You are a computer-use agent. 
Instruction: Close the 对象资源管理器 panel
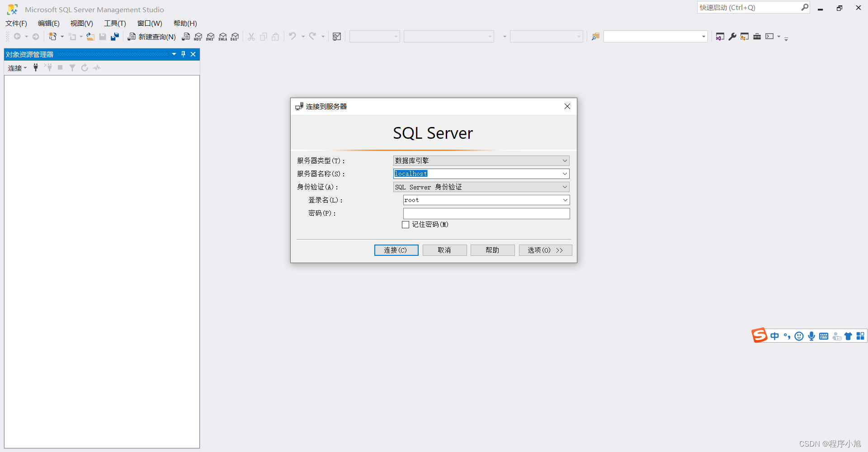tap(193, 54)
